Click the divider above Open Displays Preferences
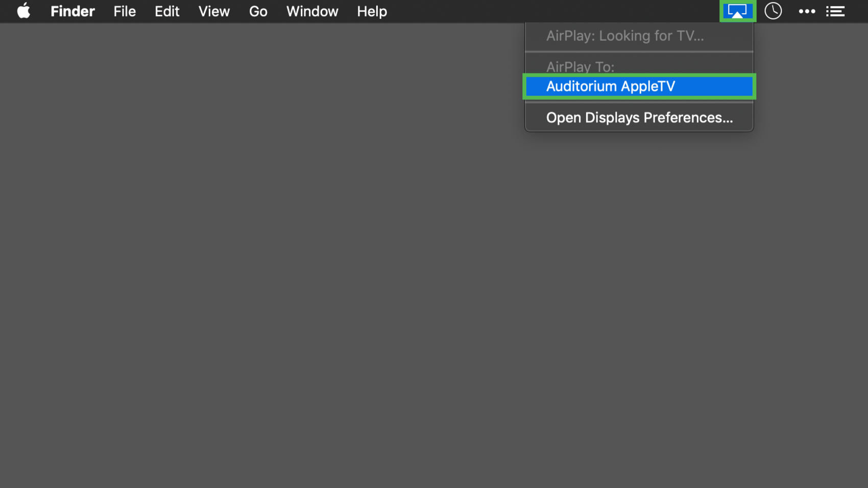 [x=639, y=103]
